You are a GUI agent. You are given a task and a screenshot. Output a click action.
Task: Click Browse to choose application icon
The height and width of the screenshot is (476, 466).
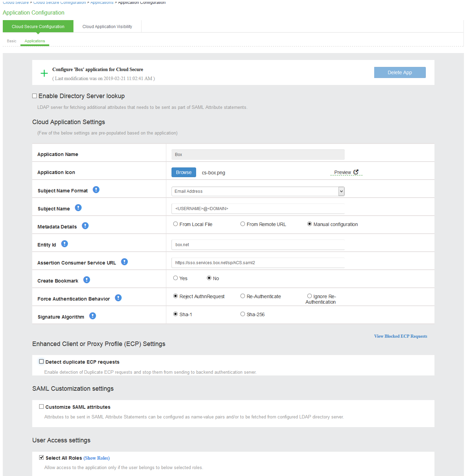click(184, 172)
